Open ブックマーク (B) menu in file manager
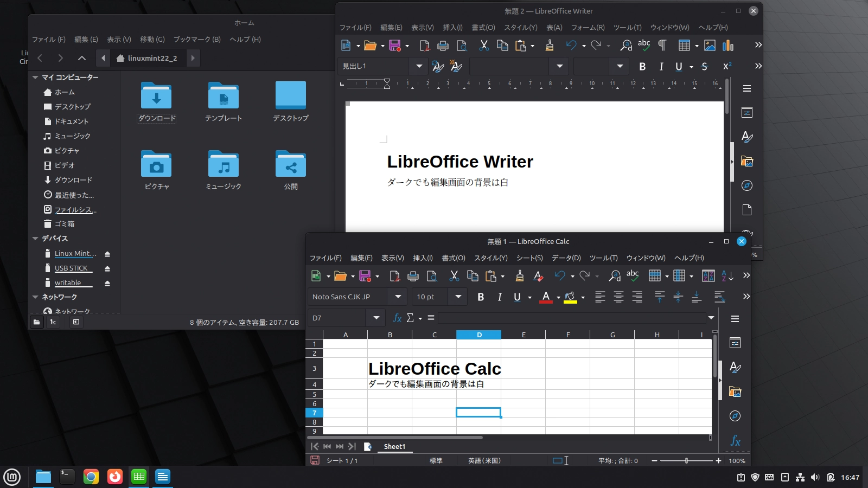868x488 pixels. 197,39
